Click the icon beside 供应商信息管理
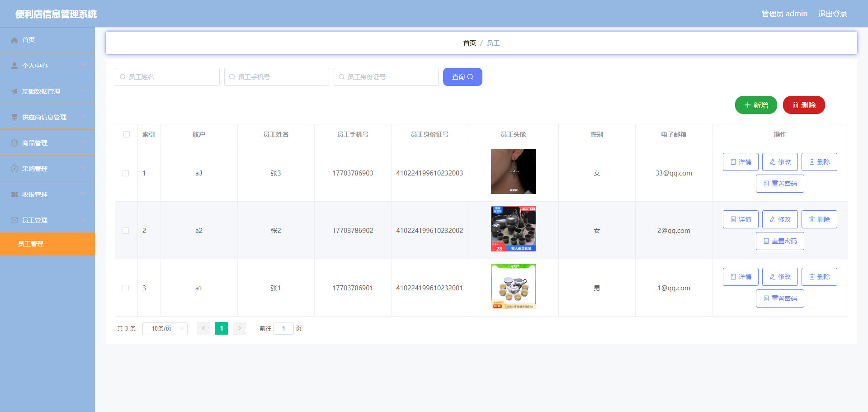The width and height of the screenshot is (868, 412). pyautogui.click(x=14, y=117)
